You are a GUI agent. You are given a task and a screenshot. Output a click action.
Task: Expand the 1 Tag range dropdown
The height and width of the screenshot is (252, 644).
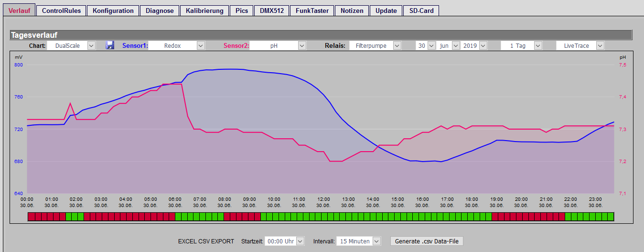pos(521,45)
